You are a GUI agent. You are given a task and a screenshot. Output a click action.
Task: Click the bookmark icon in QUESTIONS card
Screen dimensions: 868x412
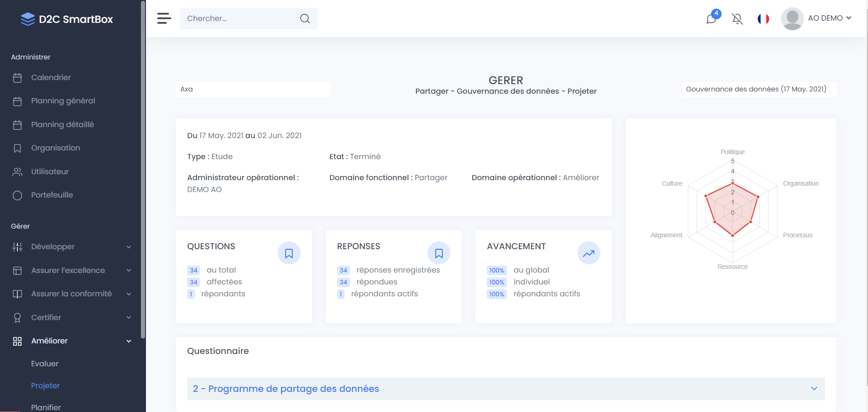click(289, 253)
